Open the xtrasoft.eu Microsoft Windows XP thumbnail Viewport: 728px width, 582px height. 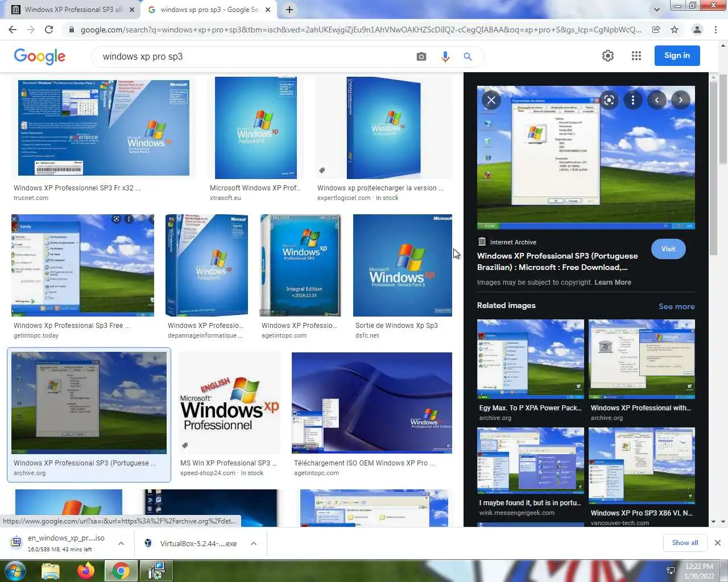tap(256, 128)
